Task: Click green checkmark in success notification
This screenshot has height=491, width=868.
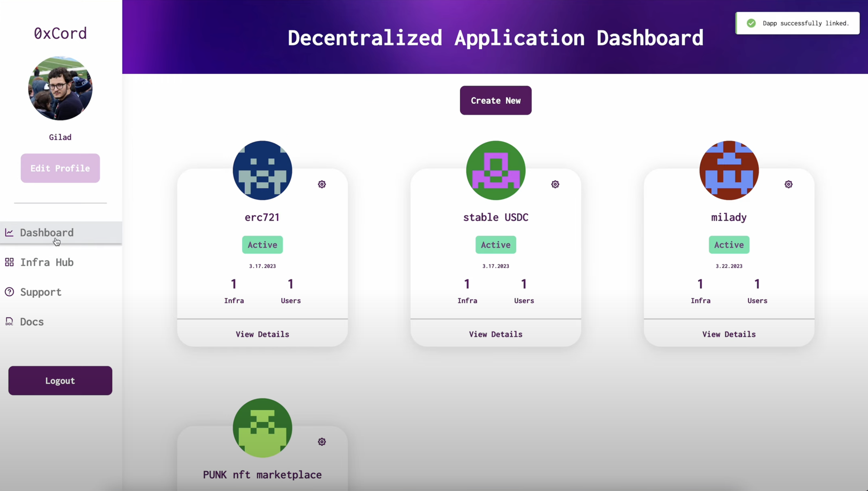Action: (x=751, y=23)
